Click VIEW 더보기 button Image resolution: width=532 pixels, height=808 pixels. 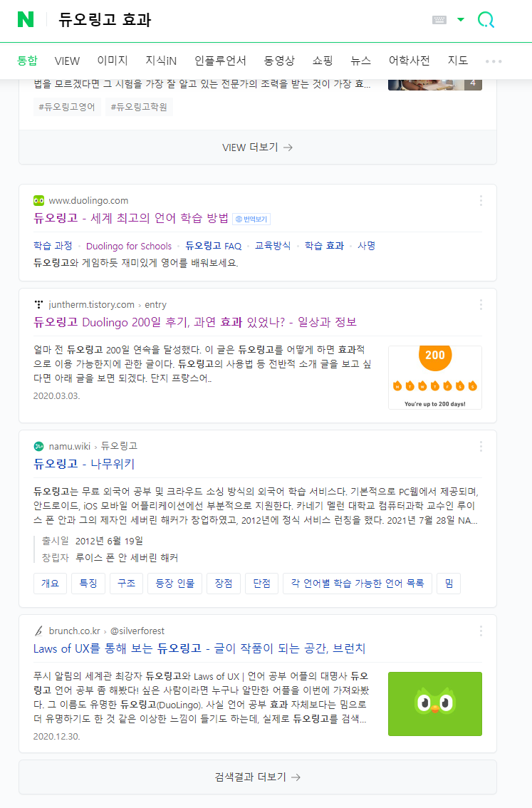click(x=258, y=147)
